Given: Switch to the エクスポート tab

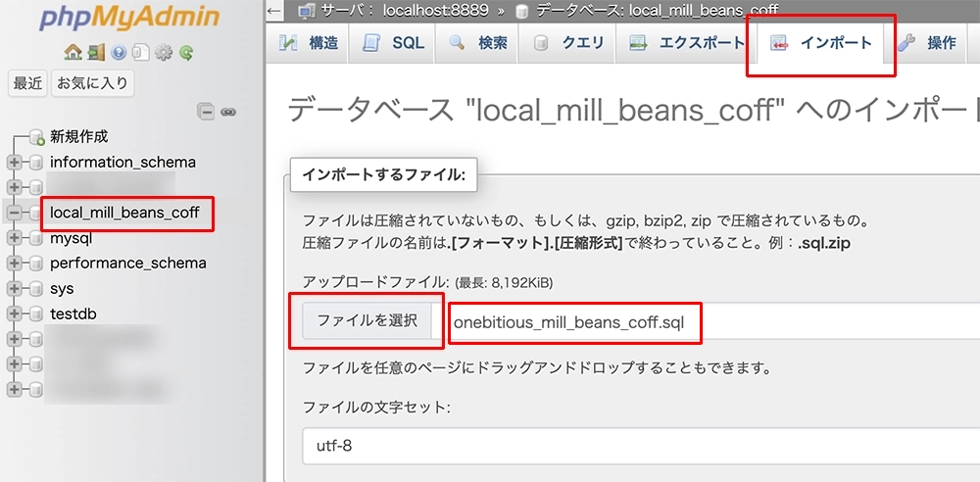Looking at the screenshot, I should [x=687, y=43].
